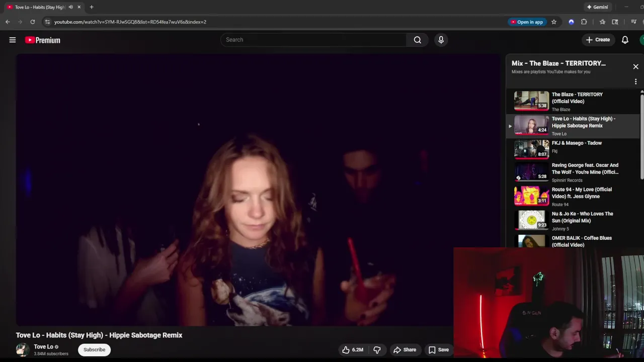Image resolution: width=644 pixels, height=362 pixels.
Task: Click the video title text
Action: [x=99, y=335]
